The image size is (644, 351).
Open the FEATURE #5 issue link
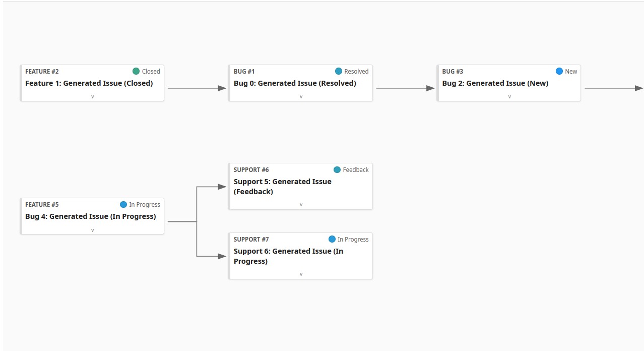(x=41, y=204)
